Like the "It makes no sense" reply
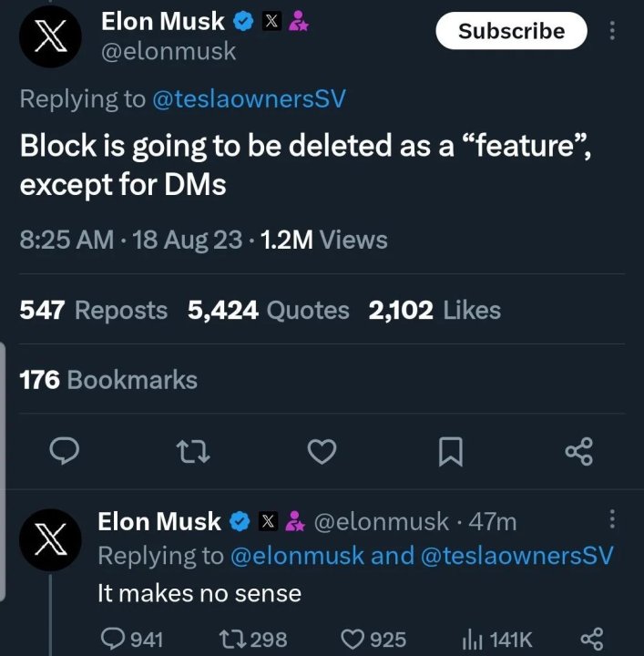This screenshot has width=644, height=656. (351, 639)
